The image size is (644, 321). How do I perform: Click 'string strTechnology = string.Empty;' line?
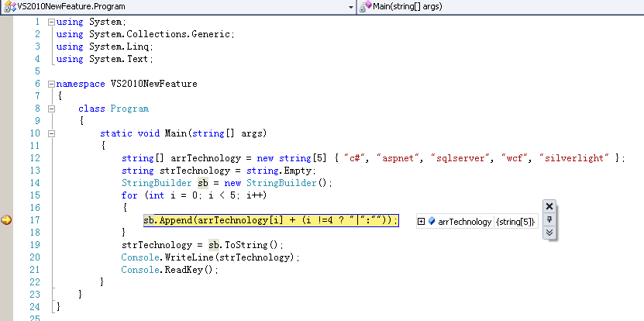(x=219, y=170)
